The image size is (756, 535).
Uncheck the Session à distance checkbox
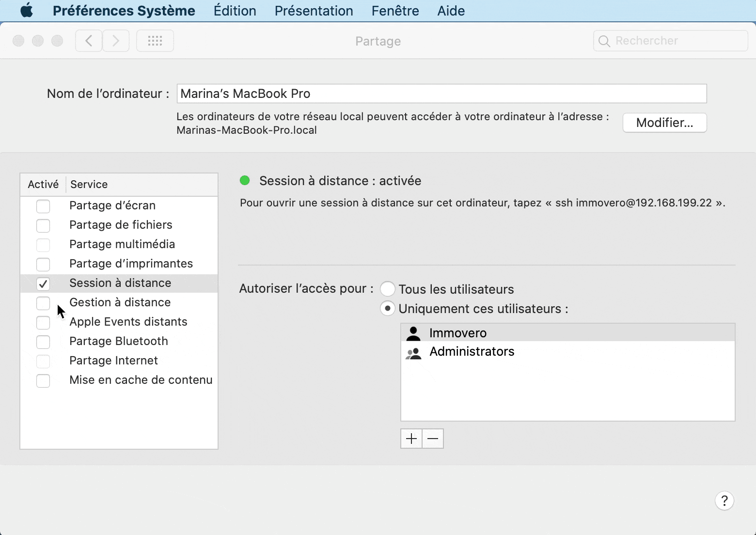coord(43,283)
